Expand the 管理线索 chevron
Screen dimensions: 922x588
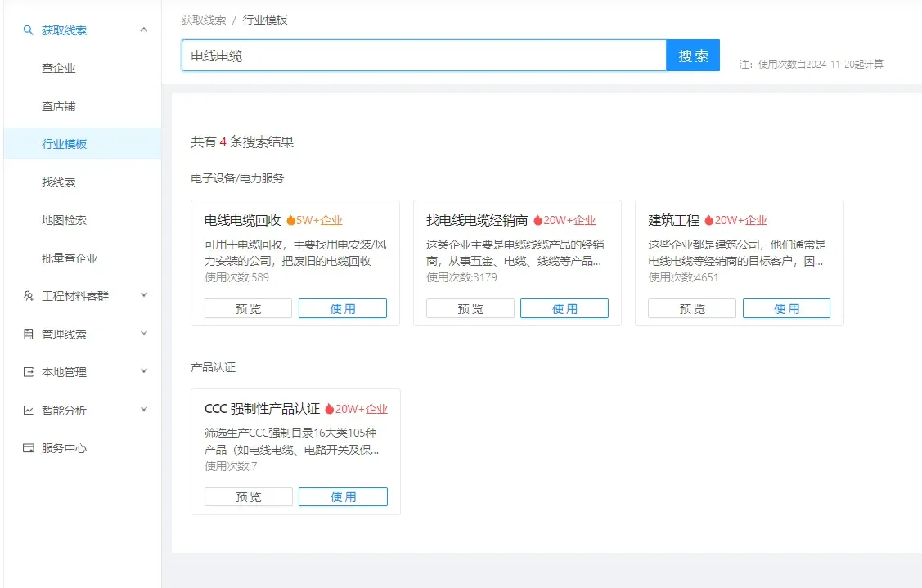(143, 334)
